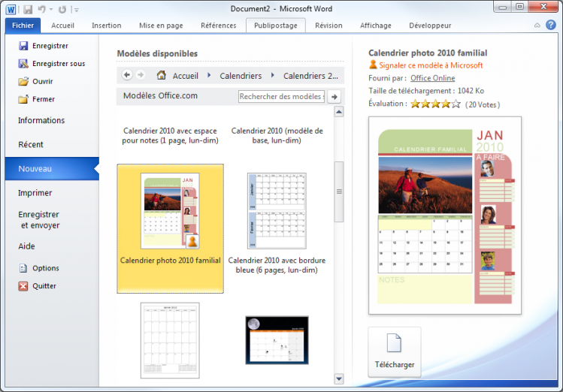The image size is (563, 392).
Task: Click Calendriers 2... breadcrumb entry
Action: (310, 76)
